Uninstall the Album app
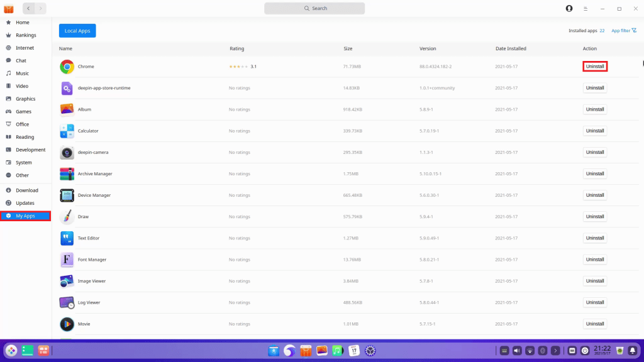Screen dimensions: 644x362 coord(594,109)
